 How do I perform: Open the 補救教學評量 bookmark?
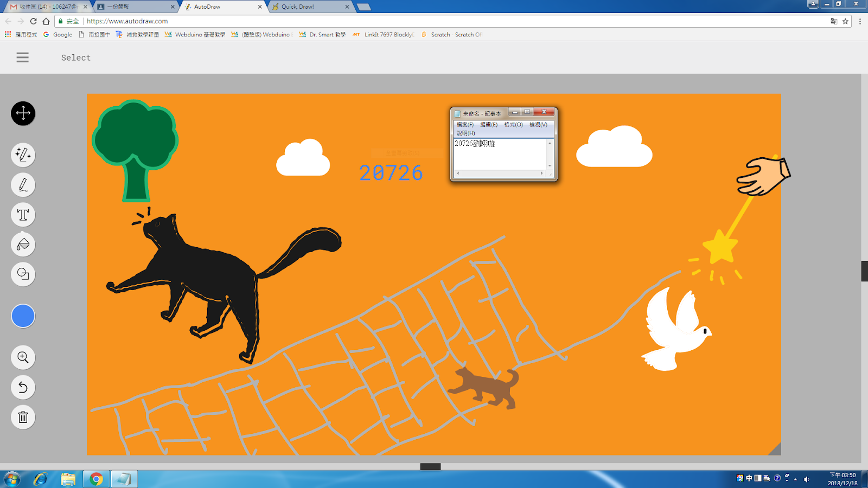pos(137,34)
